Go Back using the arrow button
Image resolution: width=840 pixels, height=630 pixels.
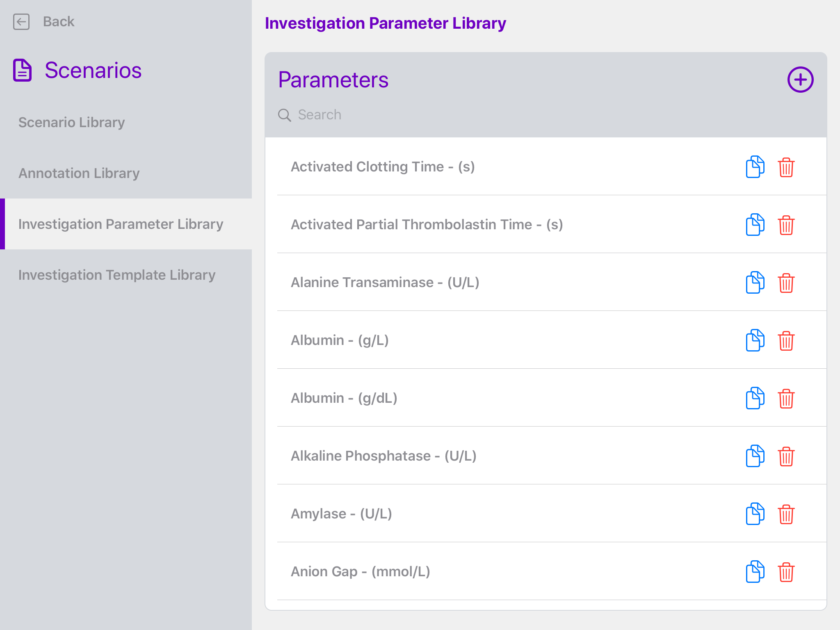pyautogui.click(x=22, y=22)
